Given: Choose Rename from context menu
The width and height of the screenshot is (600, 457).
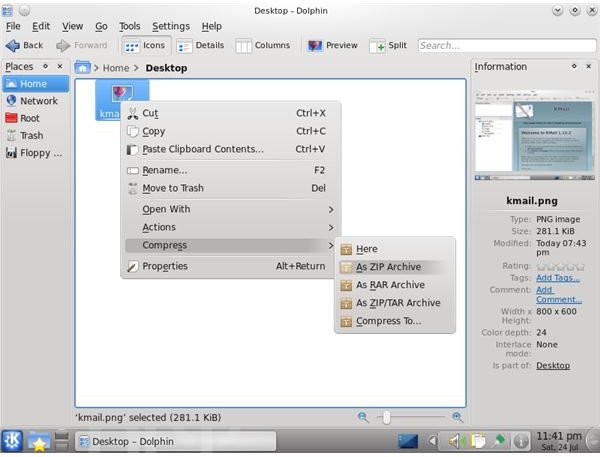Looking at the screenshot, I should coord(230,170).
